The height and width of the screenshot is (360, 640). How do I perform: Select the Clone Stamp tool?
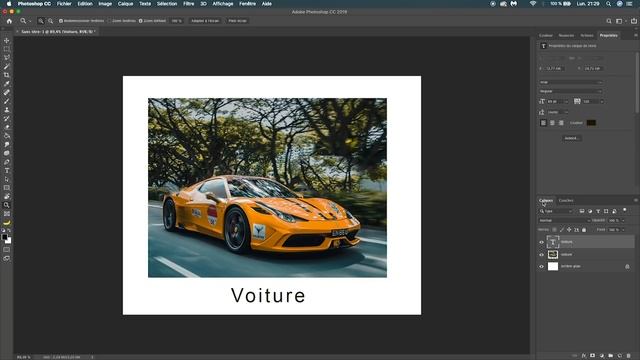coord(7,110)
